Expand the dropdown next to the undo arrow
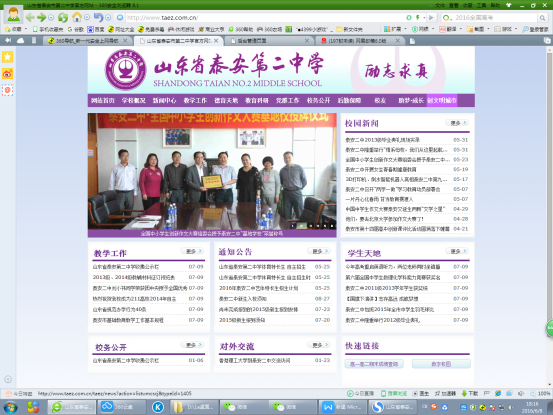Image resolution: width=553 pixels, height=415 pixels. [x=108, y=17]
